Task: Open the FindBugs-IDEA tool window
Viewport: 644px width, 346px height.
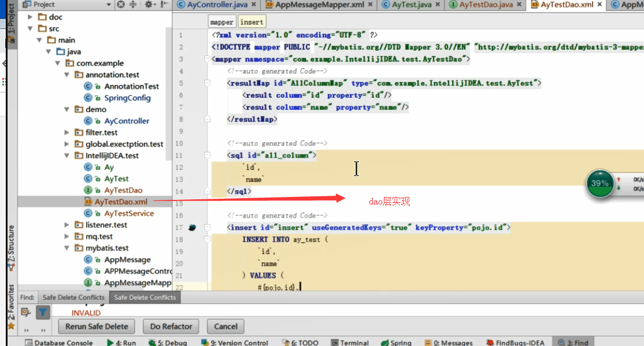Action: (x=516, y=343)
